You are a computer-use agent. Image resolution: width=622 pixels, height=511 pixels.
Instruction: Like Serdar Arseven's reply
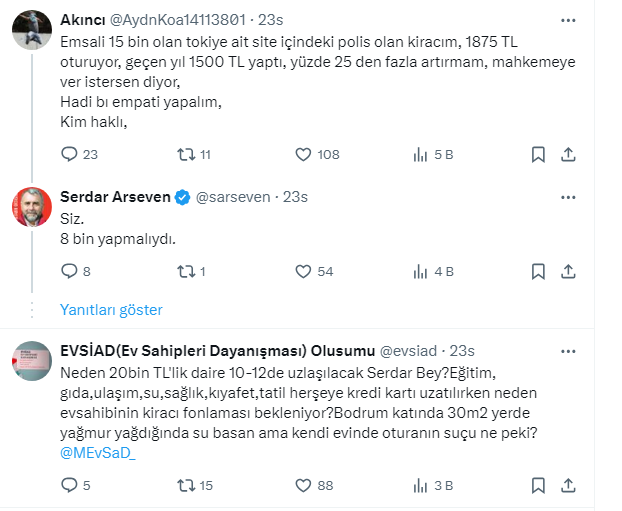304,271
